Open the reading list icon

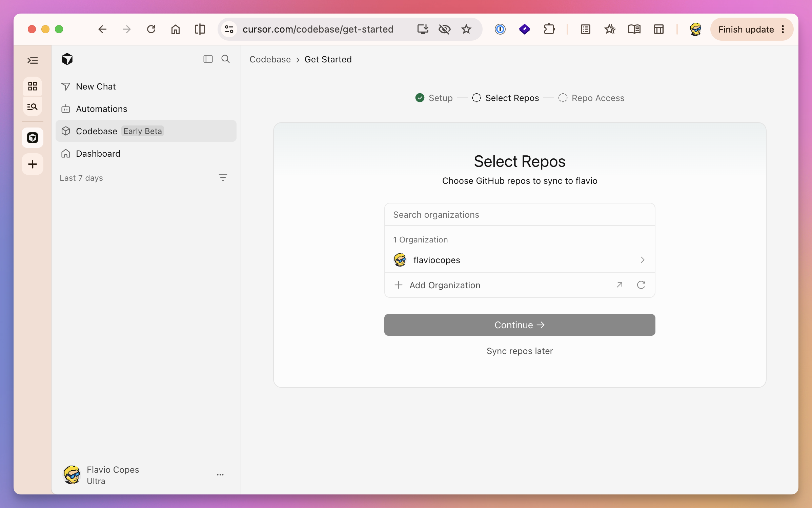(x=586, y=29)
